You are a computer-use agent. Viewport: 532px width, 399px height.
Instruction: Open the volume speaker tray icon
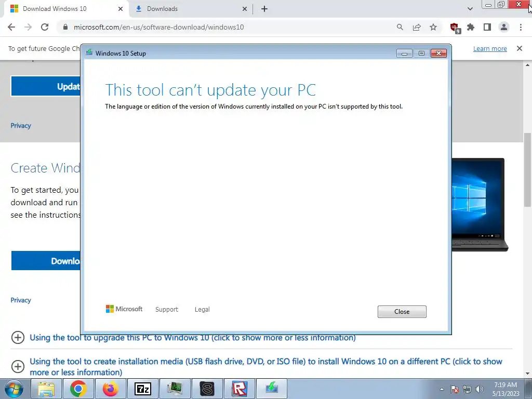coord(480,389)
